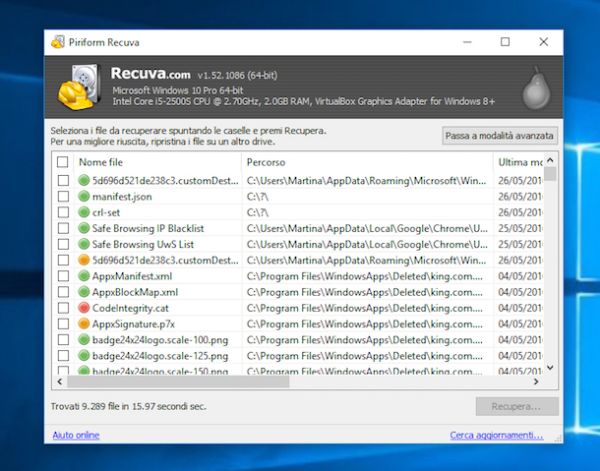Click the red status dot for CodeIntegrity.cat
The width and height of the screenshot is (600, 471).
[x=84, y=308]
